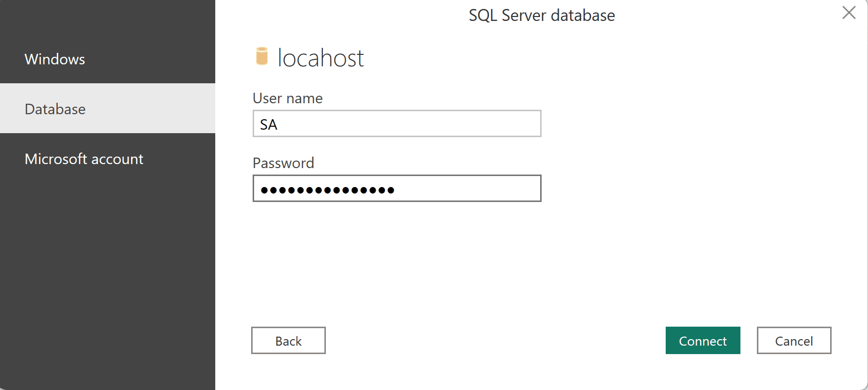This screenshot has width=868, height=390.
Task: Cancel the database connection dialog
Action: click(x=794, y=341)
